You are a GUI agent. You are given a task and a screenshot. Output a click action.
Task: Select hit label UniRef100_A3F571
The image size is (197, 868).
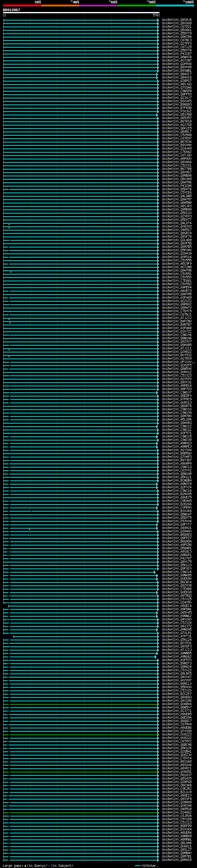coord(176,433)
